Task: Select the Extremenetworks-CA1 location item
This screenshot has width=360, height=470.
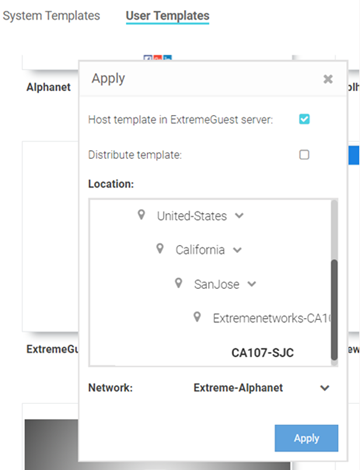Action: point(272,318)
